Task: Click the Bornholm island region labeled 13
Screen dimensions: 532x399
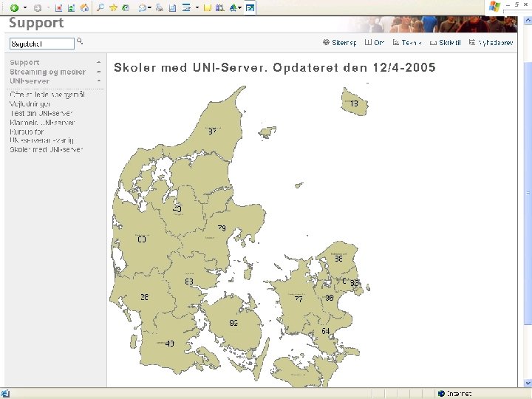Action: pyautogui.click(x=354, y=103)
